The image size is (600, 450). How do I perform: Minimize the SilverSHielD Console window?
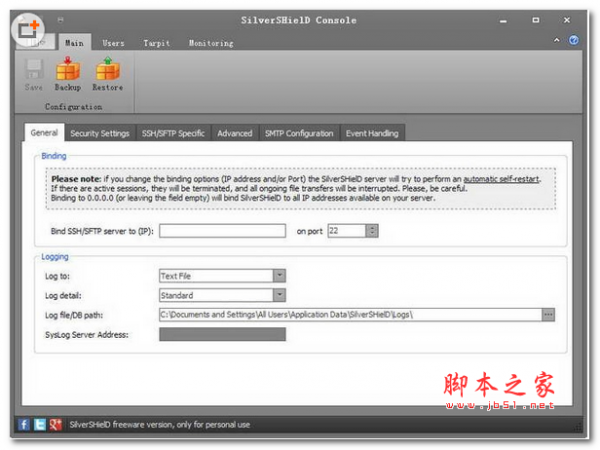503,21
